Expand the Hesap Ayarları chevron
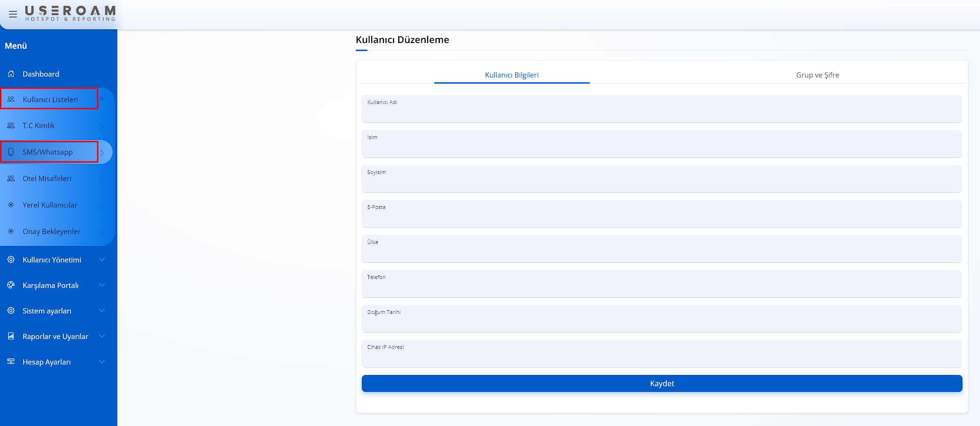Viewport: 980px width, 426px height. pyautogui.click(x=102, y=362)
